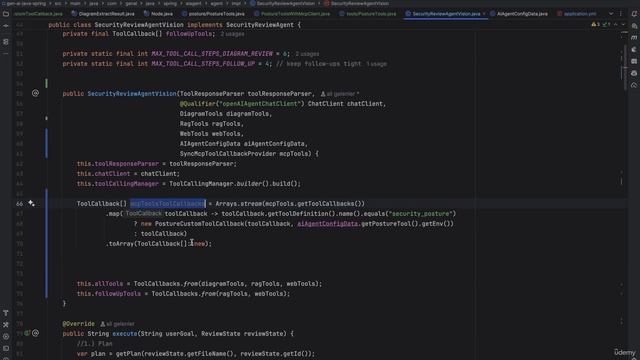Open the Structure tool window icon
The width and height of the screenshot is (640, 360).
click(6, 42)
